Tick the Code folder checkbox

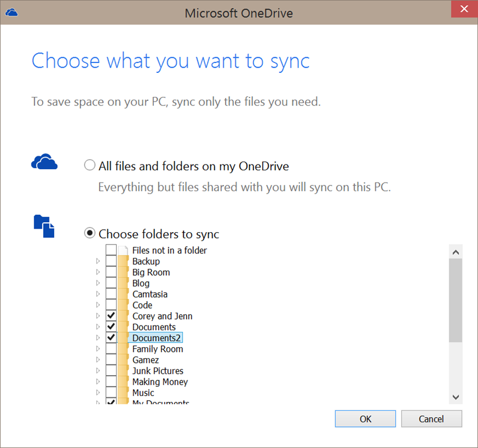point(111,305)
